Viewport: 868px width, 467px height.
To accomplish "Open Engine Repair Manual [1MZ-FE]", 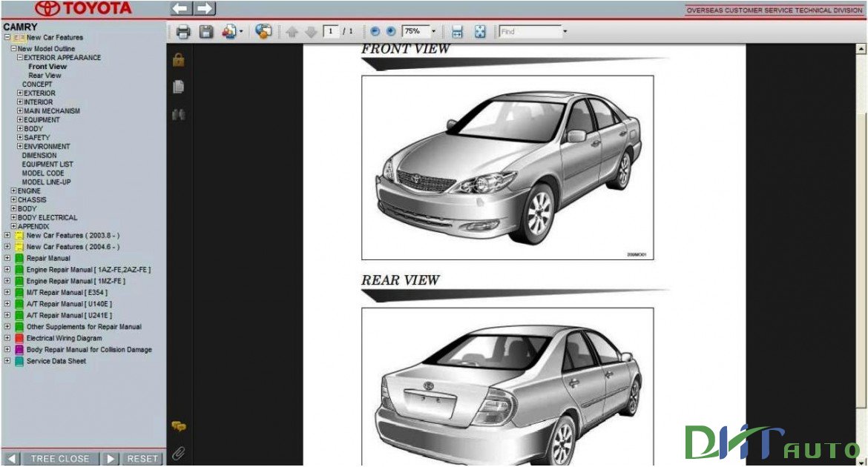I will coord(76,281).
